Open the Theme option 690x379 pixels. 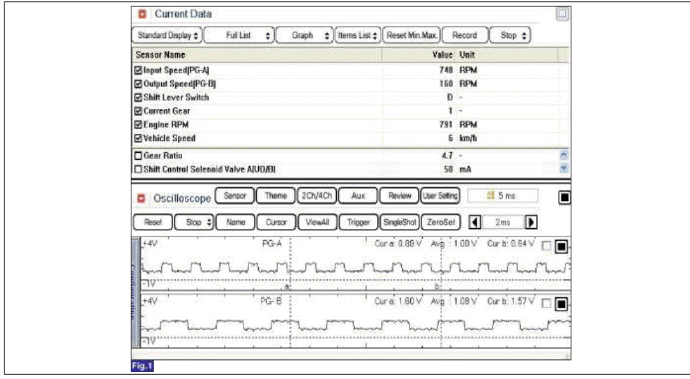(x=276, y=196)
